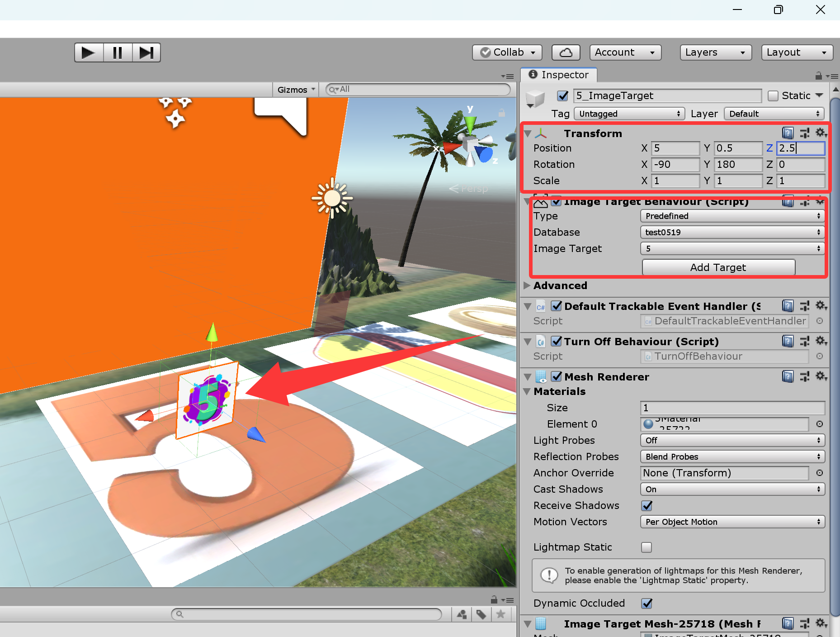Click the favorites star icon near the search bar
The height and width of the screenshot is (637, 840).
pos(501,614)
